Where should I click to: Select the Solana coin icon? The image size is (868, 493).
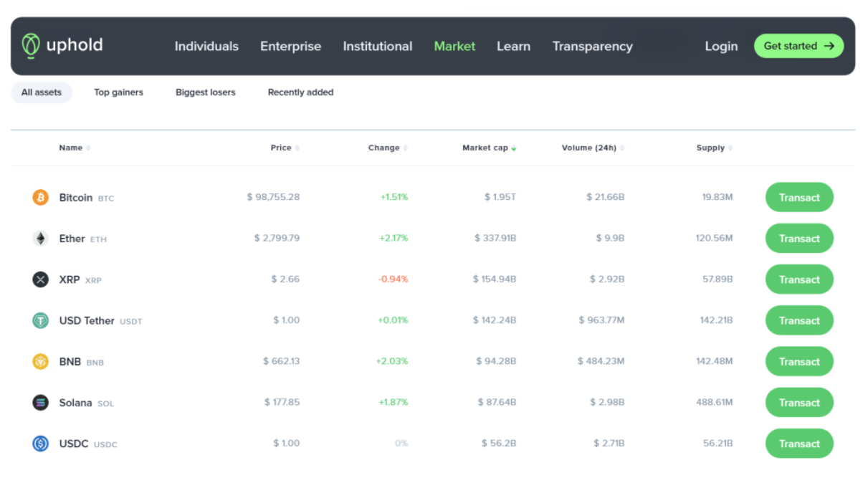pos(41,403)
